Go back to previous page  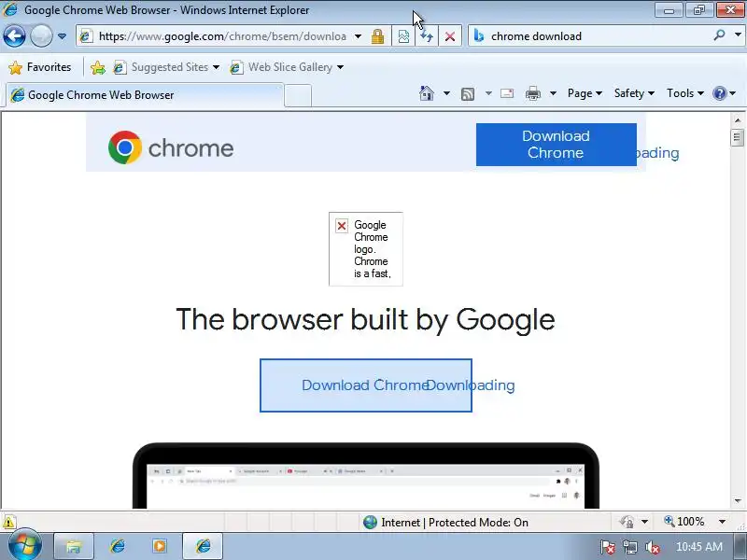click(x=14, y=36)
